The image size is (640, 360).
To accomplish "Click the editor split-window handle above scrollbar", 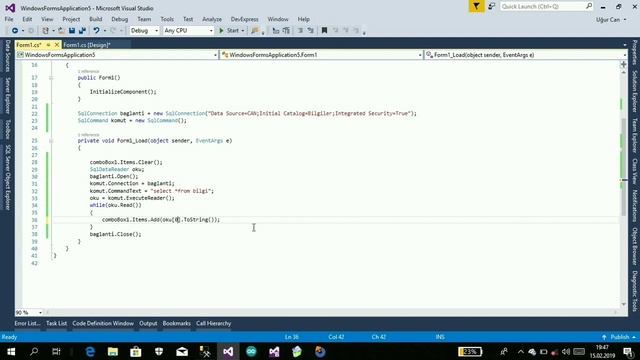I will 624,64.
